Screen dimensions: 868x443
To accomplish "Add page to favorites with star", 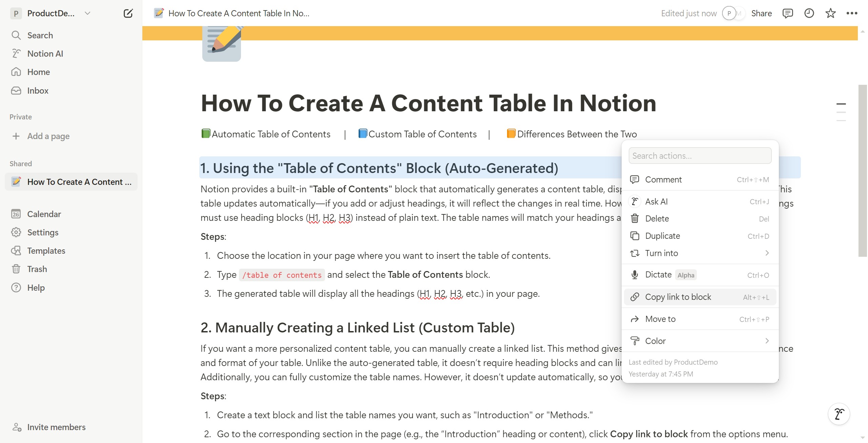I will [830, 13].
